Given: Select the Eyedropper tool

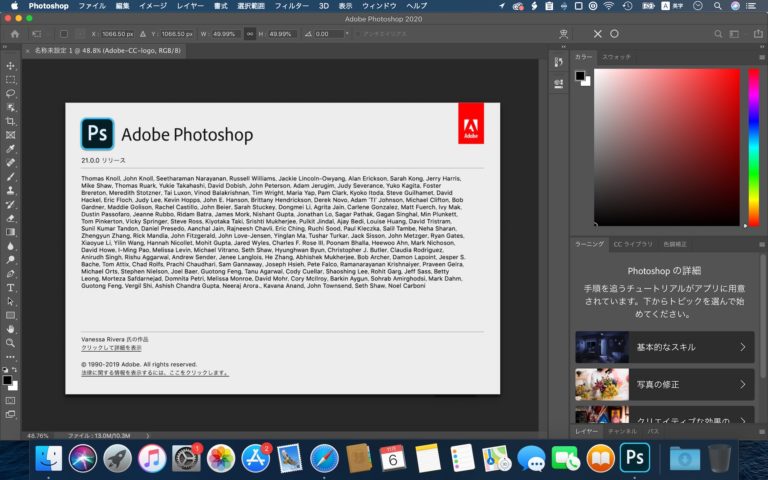Looking at the screenshot, I should pos(11,148).
